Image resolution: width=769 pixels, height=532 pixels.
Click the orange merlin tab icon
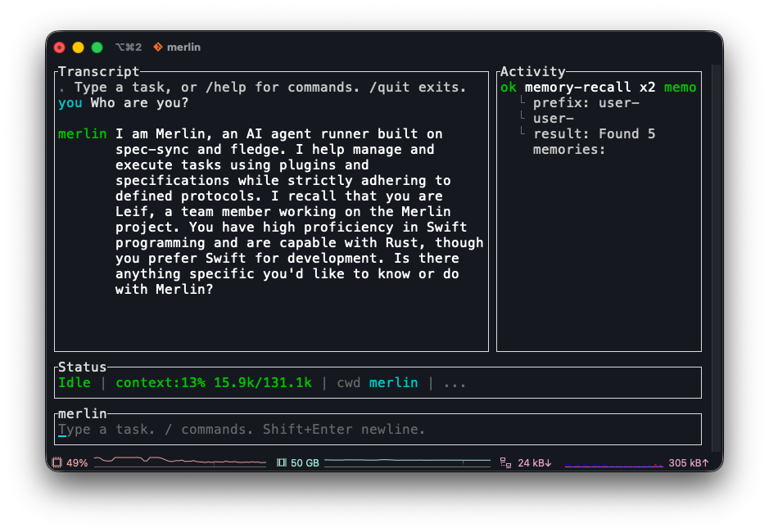[x=158, y=47]
